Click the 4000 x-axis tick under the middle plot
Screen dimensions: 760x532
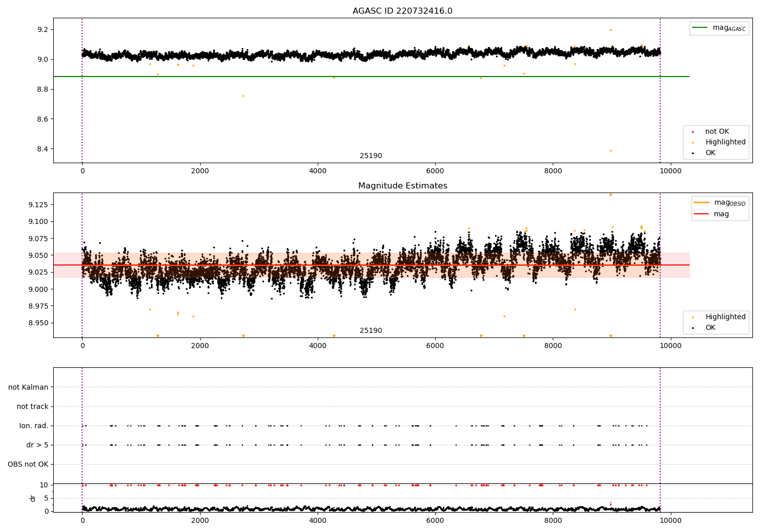coord(318,346)
